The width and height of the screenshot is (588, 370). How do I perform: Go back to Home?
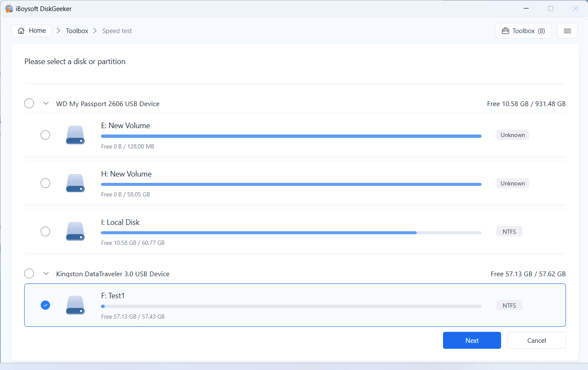coord(32,31)
